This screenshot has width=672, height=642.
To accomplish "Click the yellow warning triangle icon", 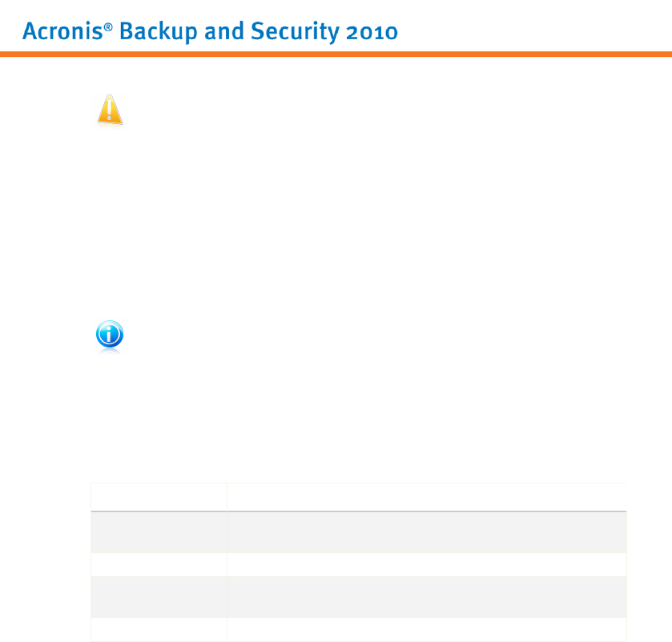I will (x=111, y=110).
